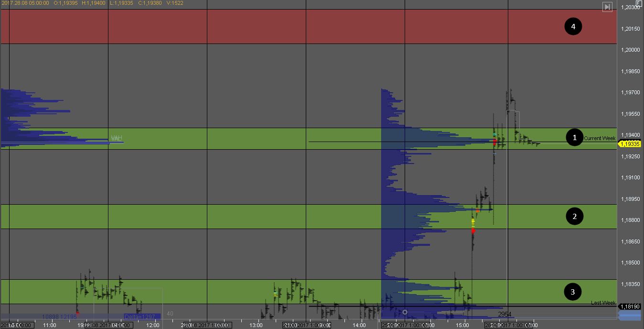644x329 pixels.
Task: Click the small F icon above price axis
Action: pyautogui.click(x=639, y=3)
